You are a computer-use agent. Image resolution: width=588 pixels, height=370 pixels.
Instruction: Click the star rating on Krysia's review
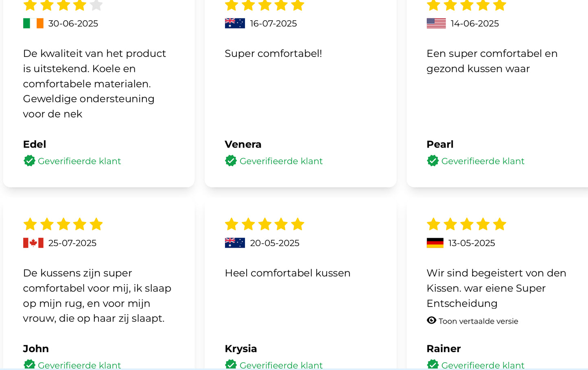pyautogui.click(x=264, y=224)
